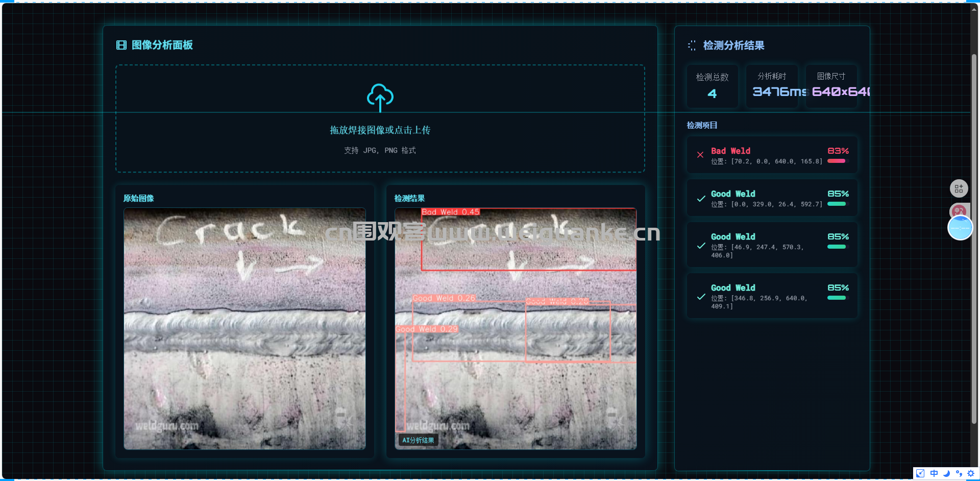This screenshot has height=481, width=980.
Task: Click the 'Good Weld 0.26' left box label
Action: point(444,298)
